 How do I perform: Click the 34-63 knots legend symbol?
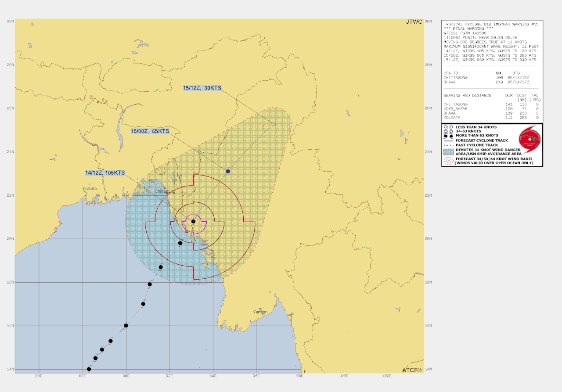[x=447, y=131]
